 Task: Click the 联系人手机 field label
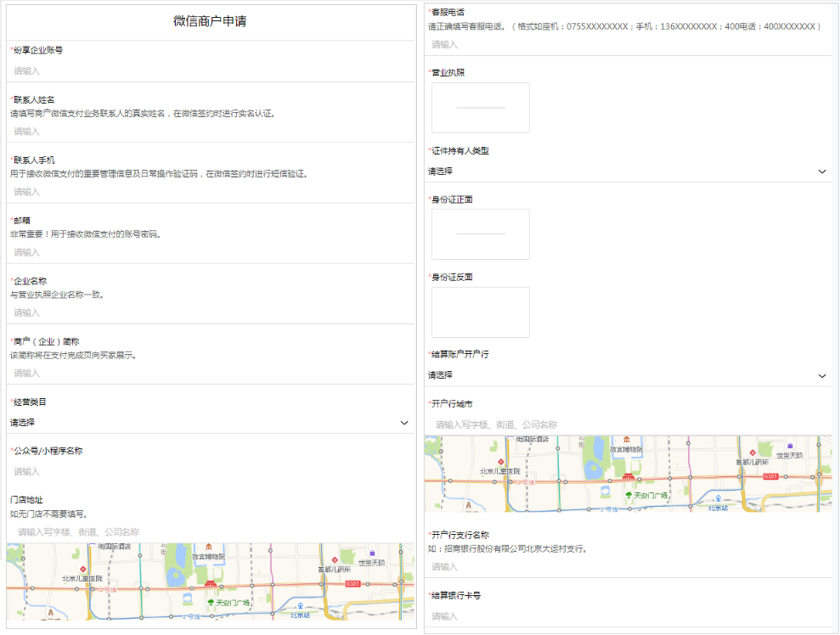point(34,160)
